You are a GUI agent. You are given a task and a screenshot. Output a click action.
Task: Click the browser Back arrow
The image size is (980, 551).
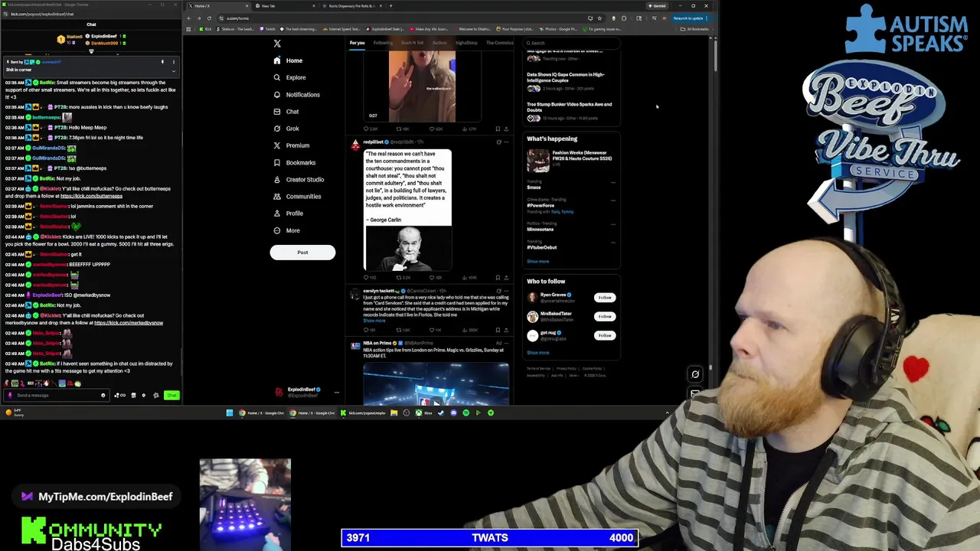click(190, 18)
